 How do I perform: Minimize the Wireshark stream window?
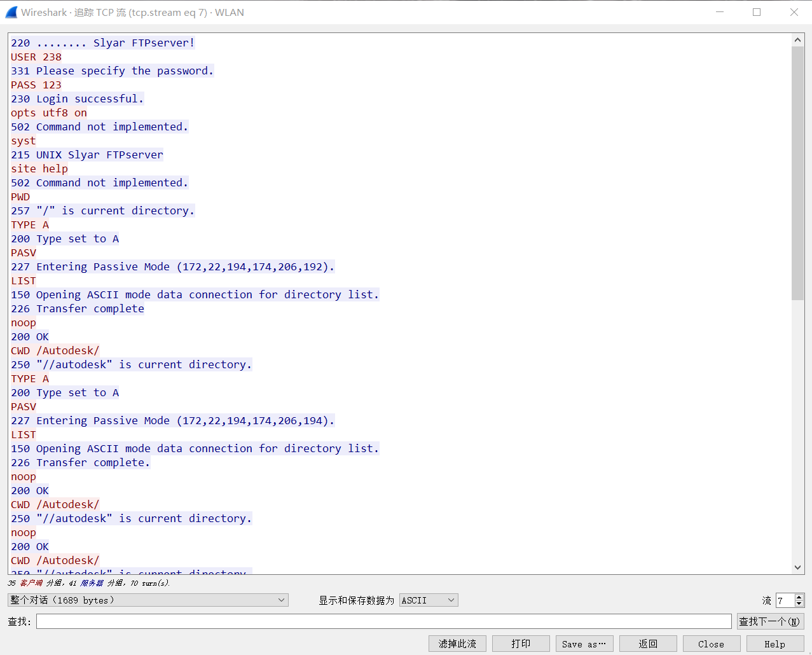click(720, 12)
